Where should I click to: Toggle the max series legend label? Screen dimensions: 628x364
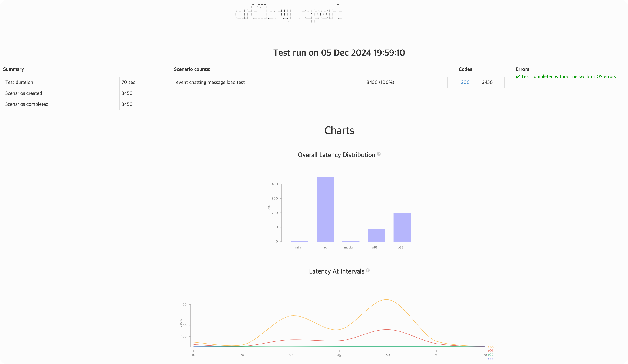click(x=491, y=347)
